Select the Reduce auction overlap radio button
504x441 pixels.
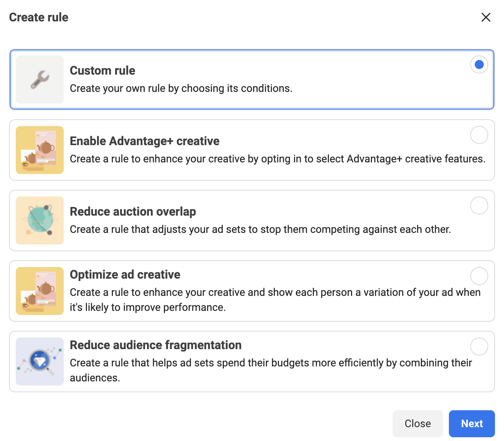click(479, 205)
